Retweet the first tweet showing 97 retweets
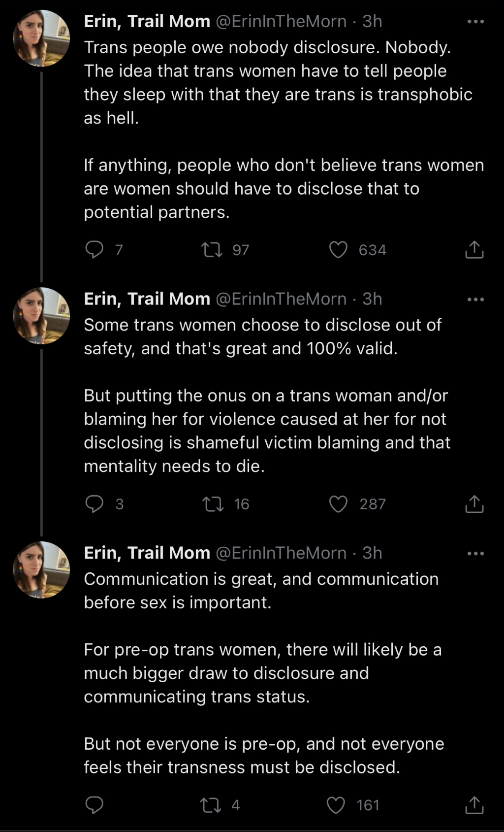The width and height of the screenshot is (504, 832). 212,250
